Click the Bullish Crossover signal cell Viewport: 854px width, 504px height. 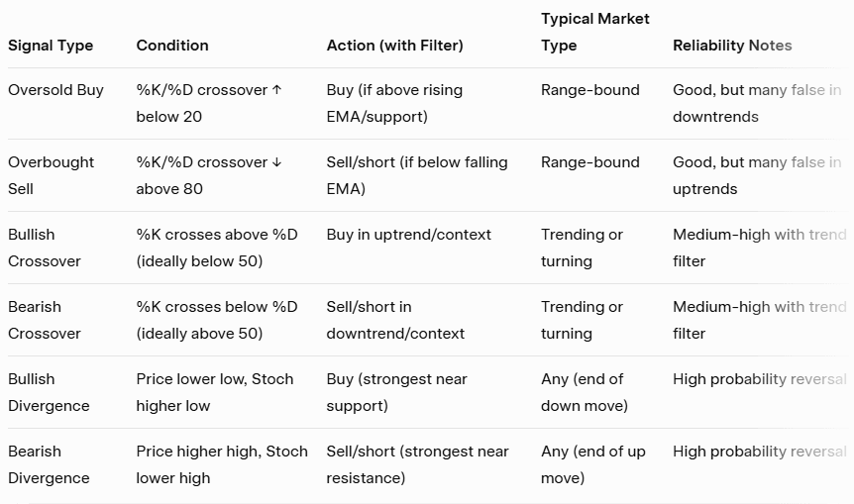pos(45,248)
